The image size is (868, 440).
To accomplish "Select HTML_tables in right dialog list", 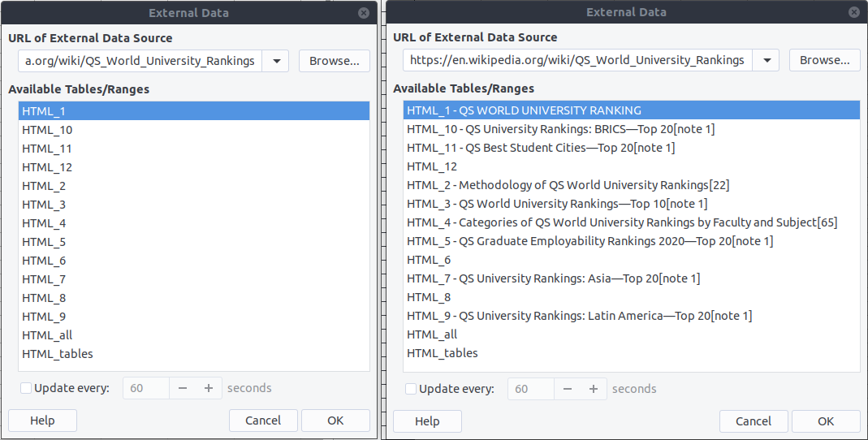I will click(632, 353).
